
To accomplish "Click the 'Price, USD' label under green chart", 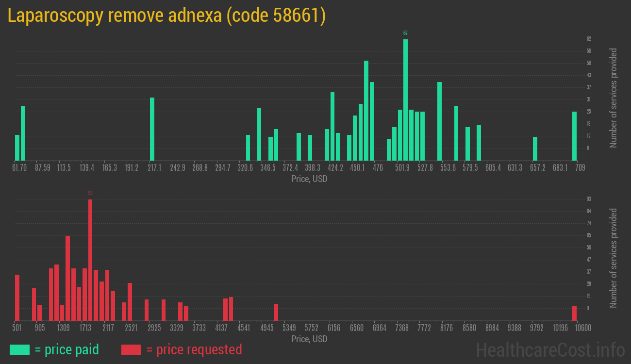I will [x=309, y=179].
